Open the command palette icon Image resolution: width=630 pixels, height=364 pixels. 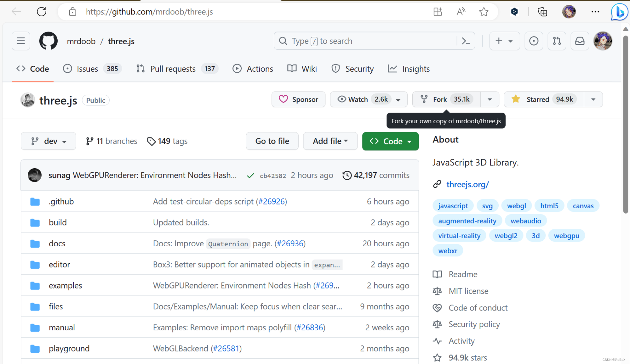pyautogui.click(x=466, y=41)
